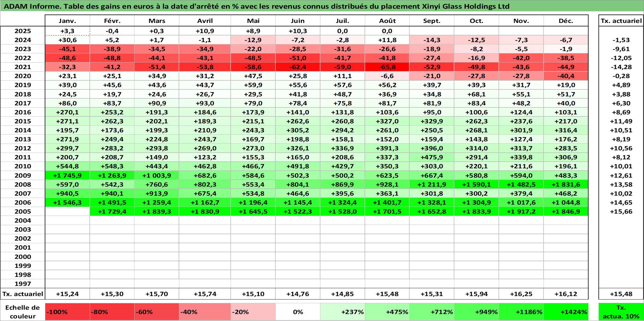
Task: Select the cell with value -65,8
Action: [387, 67]
